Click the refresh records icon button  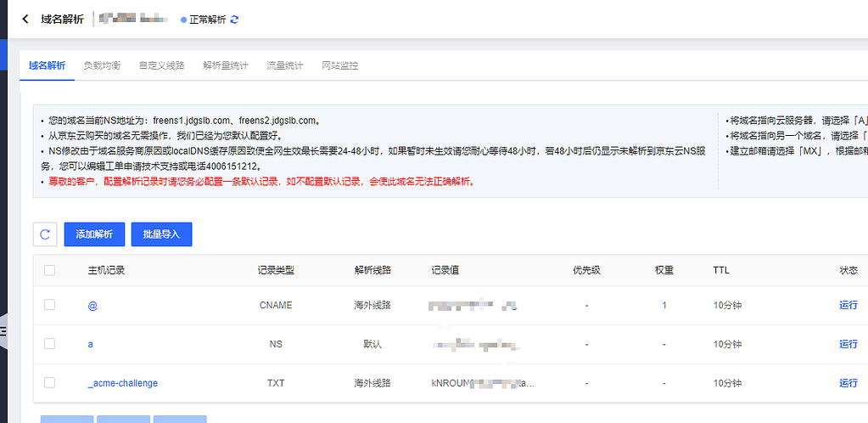[x=45, y=234]
